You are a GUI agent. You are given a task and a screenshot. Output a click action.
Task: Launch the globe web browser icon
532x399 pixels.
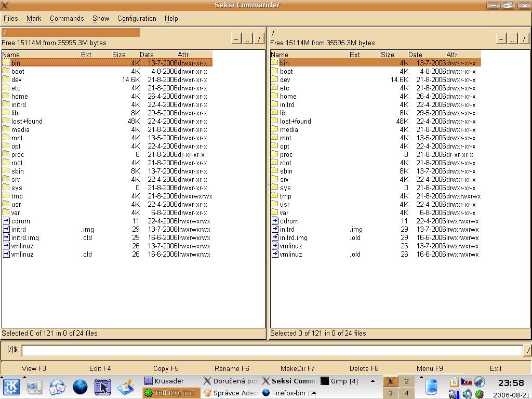[80, 387]
